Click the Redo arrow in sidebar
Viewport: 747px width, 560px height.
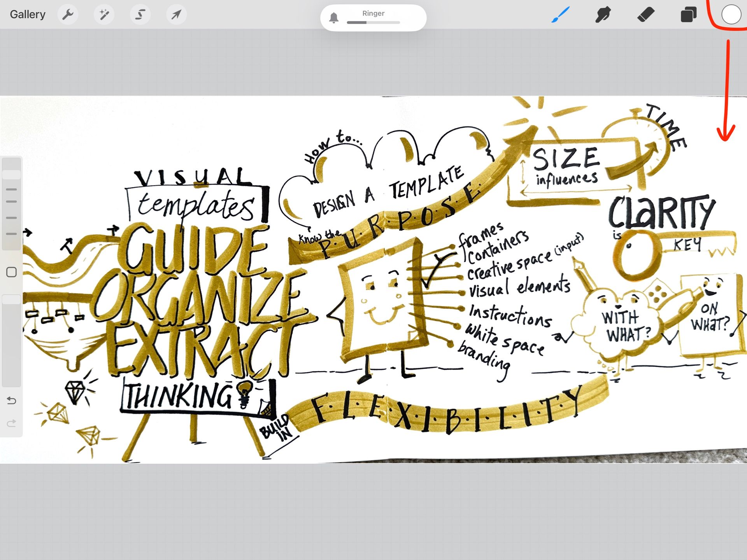[12, 423]
